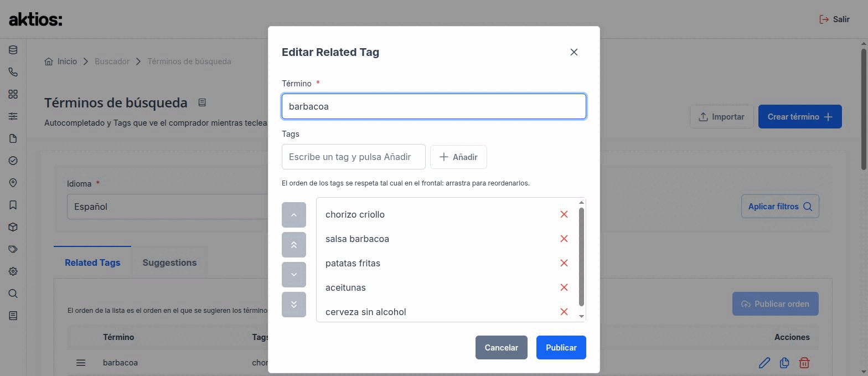This screenshot has height=376, width=868.
Task: Move selected tag to the top
Action: [x=294, y=245]
